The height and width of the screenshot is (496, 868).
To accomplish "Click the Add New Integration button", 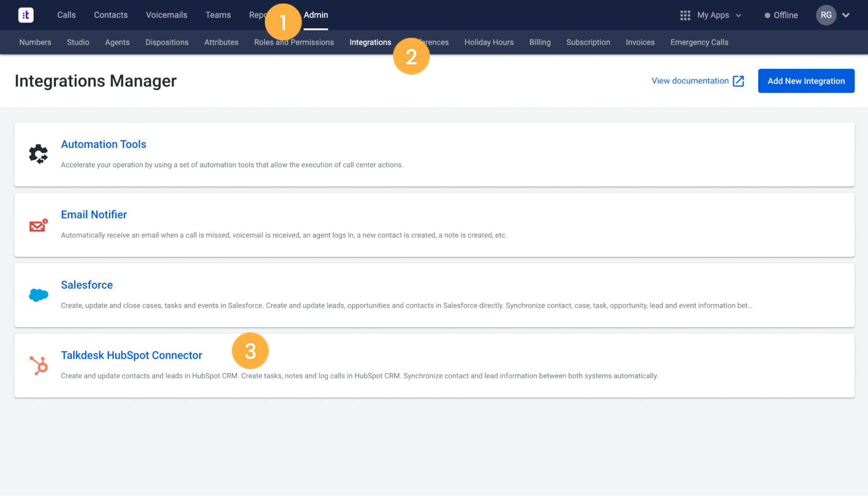I will (806, 81).
